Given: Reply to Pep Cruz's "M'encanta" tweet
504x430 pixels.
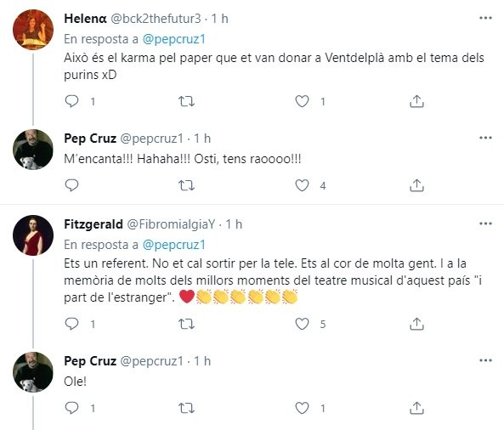Looking at the screenshot, I should (x=71, y=185).
